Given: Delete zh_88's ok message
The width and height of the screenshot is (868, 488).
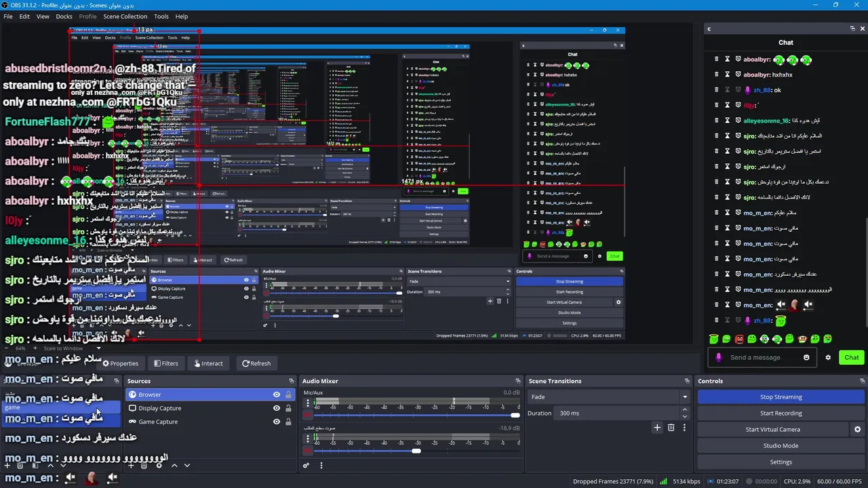Looking at the screenshot, I should click(716, 89).
